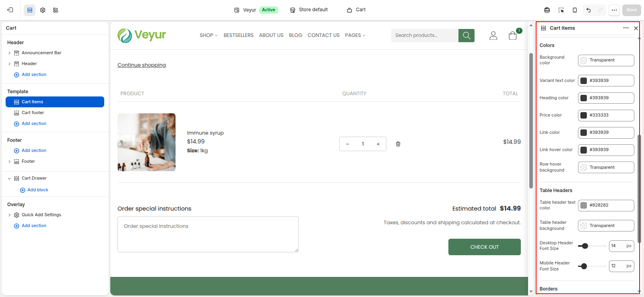The width and height of the screenshot is (644, 297).
Task: Open the PAGES navigation dropdown
Action: pyautogui.click(x=355, y=35)
